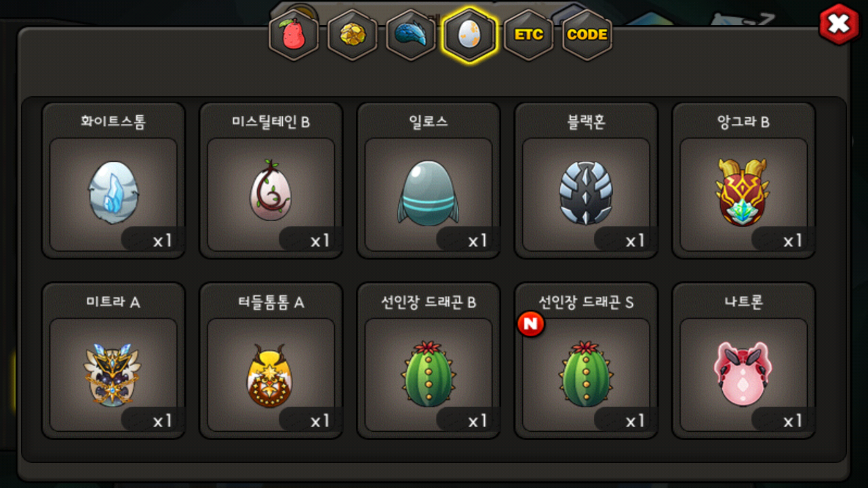Viewport: 868px width, 488px height.
Task: Choose the 미스틸테인 B vine egg
Action: (x=271, y=190)
